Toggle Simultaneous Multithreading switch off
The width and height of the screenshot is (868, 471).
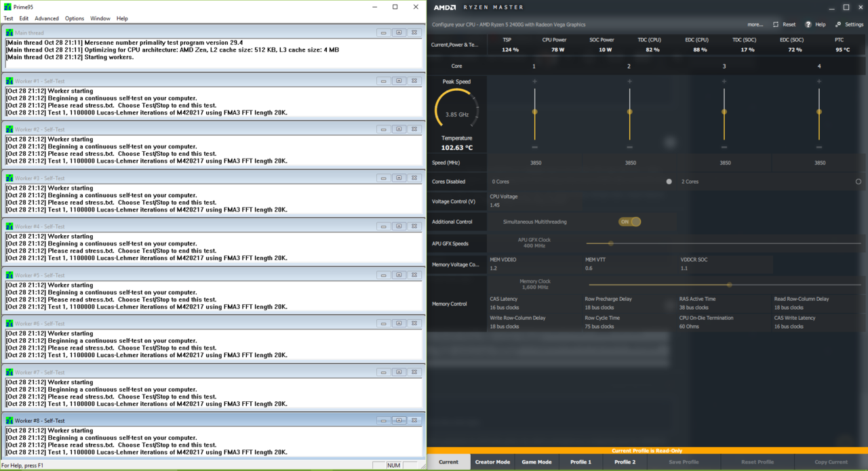(629, 222)
